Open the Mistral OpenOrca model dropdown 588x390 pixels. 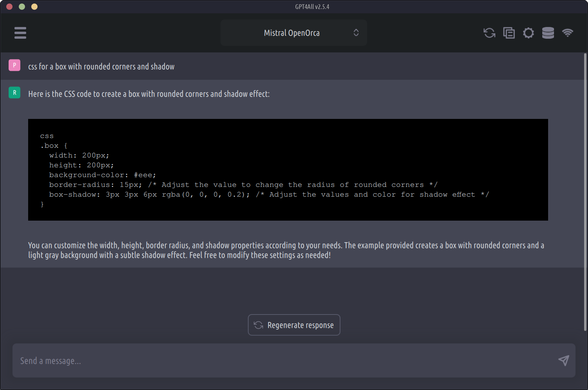pyautogui.click(x=294, y=33)
